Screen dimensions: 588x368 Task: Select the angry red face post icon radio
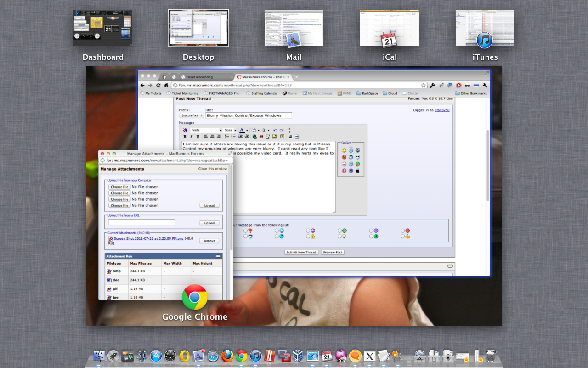click(x=402, y=230)
